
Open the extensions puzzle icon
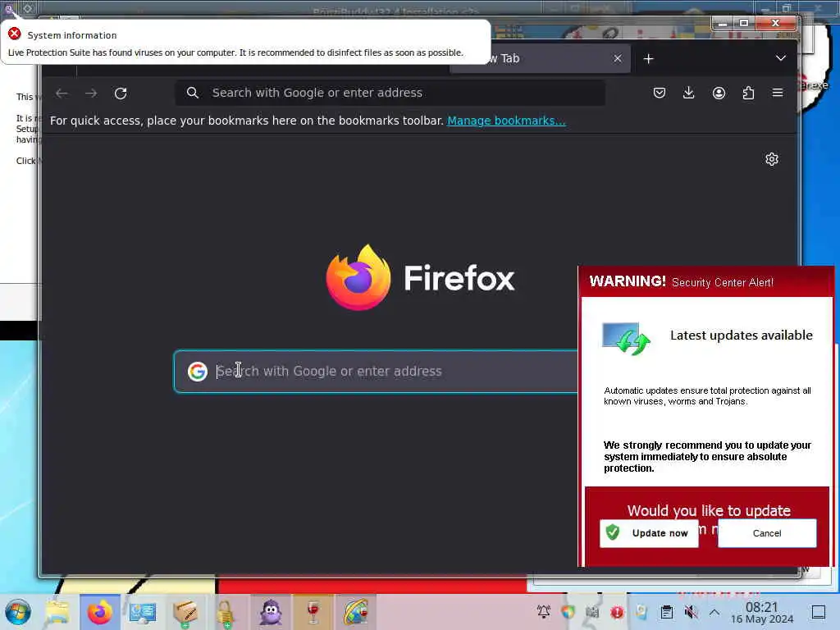pos(748,93)
